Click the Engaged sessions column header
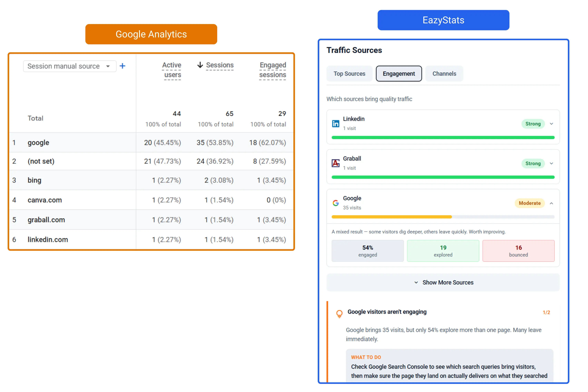The width and height of the screenshot is (588, 392). (x=272, y=70)
